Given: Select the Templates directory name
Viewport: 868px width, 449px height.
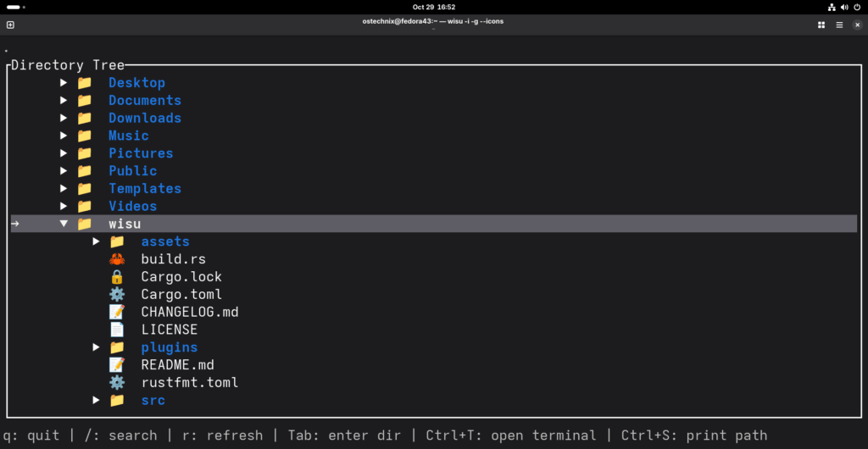Looking at the screenshot, I should coord(144,189).
